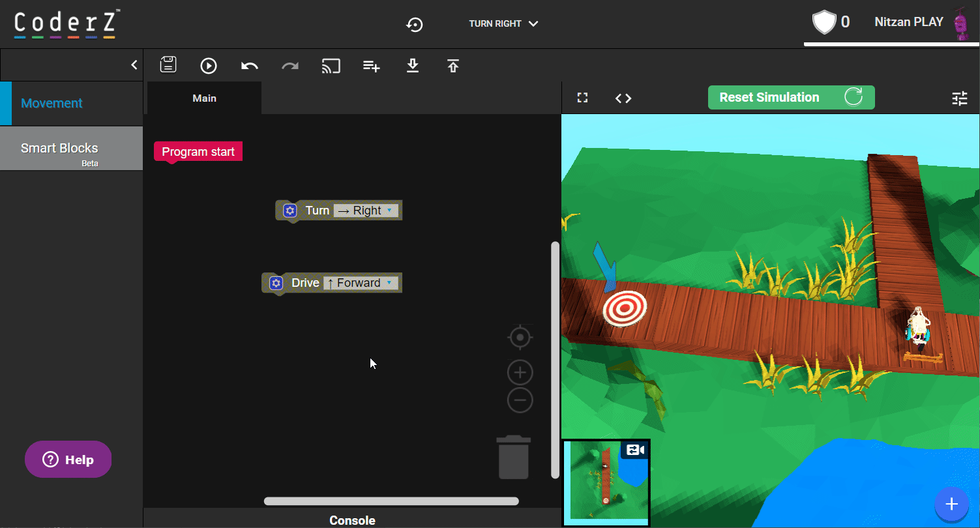The width and height of the screenshot is (980, 528).
Task: Open the Turn block direction dropdown
Action: pyautogui.click(x=366, y=211)
